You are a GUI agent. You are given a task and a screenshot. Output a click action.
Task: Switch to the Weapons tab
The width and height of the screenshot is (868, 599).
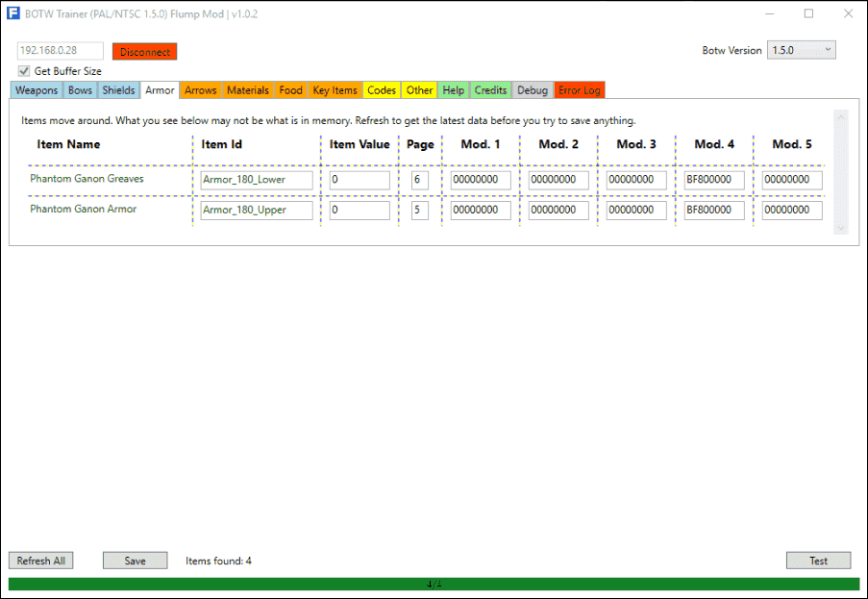point(37,90)
